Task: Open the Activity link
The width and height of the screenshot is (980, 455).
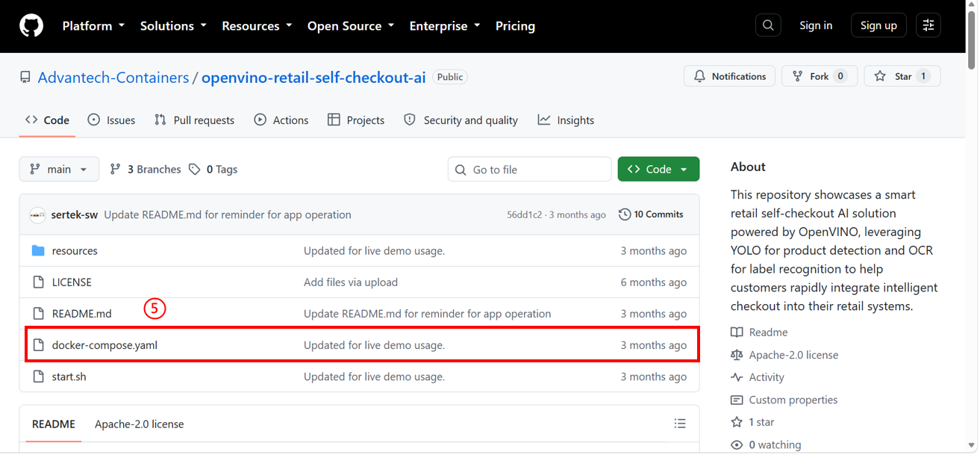Action: (758, 377)
